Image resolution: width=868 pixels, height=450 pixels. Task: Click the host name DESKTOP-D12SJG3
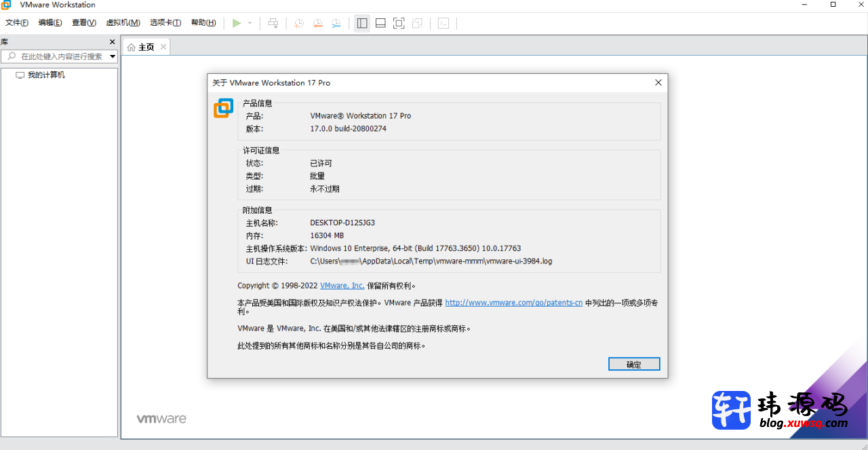342,223
